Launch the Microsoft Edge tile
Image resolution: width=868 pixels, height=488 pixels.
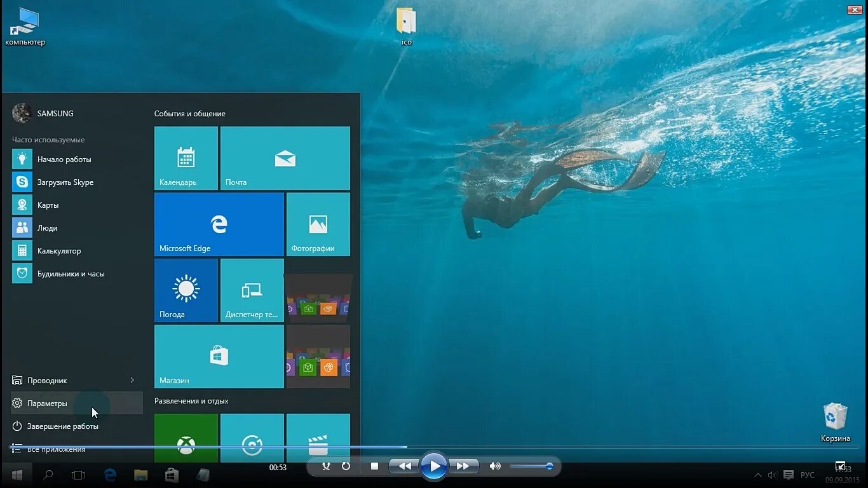point(219,224)
